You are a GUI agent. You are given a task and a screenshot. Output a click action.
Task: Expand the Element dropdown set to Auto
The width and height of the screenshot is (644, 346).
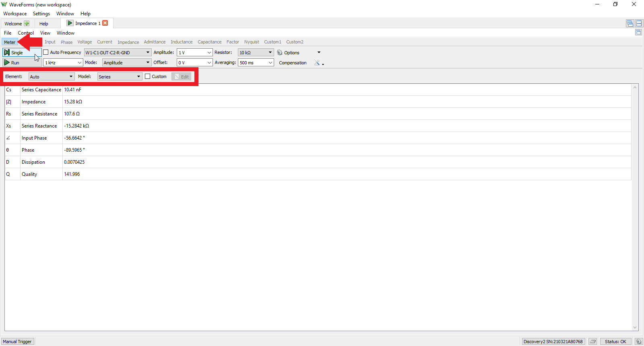[x=52, y=76]
